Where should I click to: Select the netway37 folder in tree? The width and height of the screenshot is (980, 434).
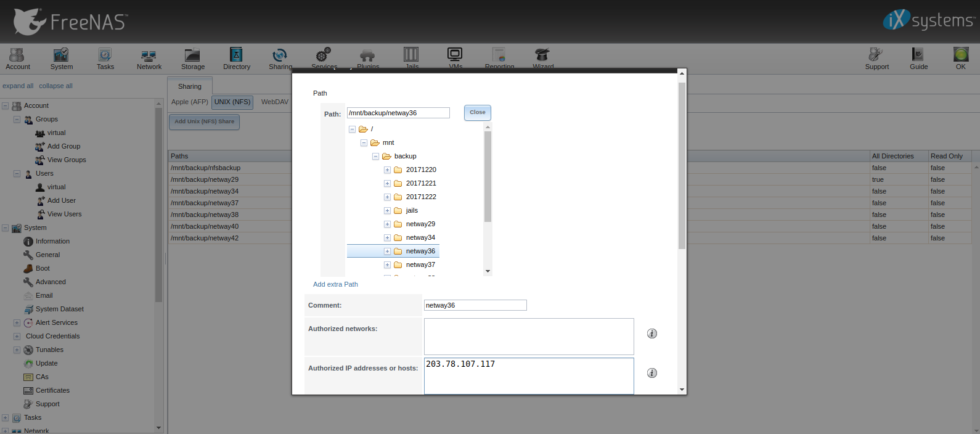tap(420, 265)
